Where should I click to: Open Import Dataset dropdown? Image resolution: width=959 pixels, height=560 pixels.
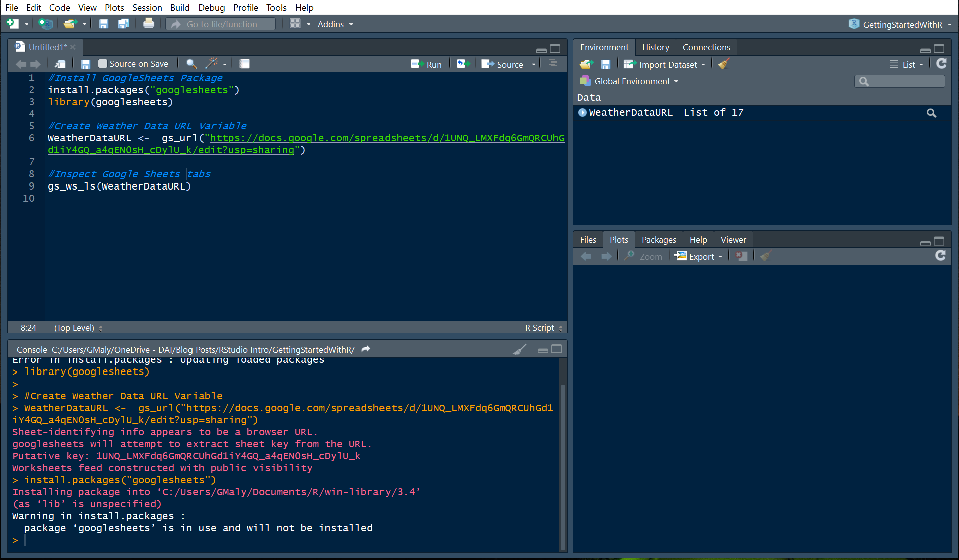pos(664,64)
